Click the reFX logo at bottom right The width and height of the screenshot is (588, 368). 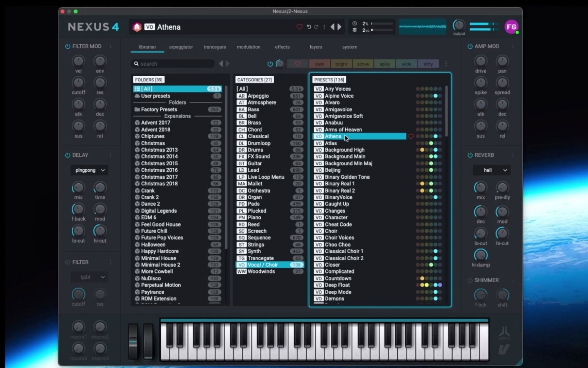click(x=504, y=333)
